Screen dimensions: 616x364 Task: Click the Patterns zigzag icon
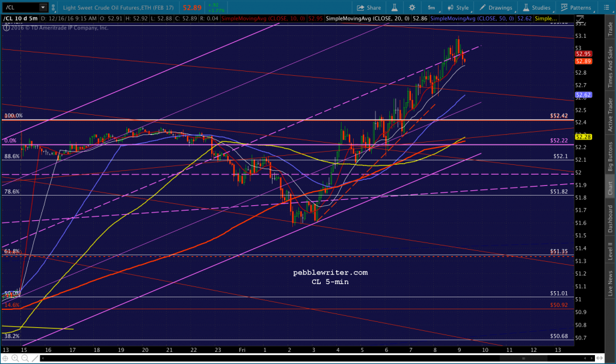coord(564,7)
